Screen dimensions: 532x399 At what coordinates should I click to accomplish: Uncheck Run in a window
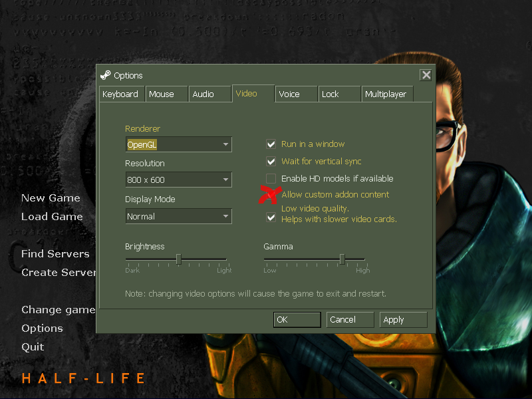[x=271, y=144]
